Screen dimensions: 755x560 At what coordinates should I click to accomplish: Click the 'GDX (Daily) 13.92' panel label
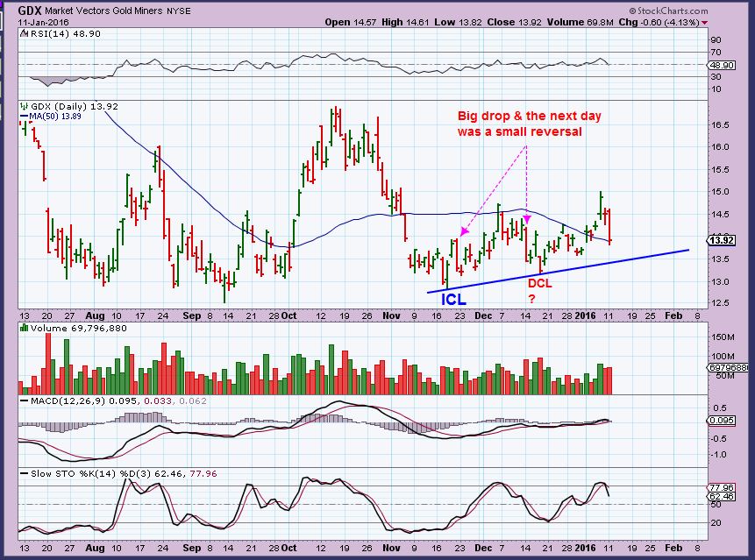(75, 106)
